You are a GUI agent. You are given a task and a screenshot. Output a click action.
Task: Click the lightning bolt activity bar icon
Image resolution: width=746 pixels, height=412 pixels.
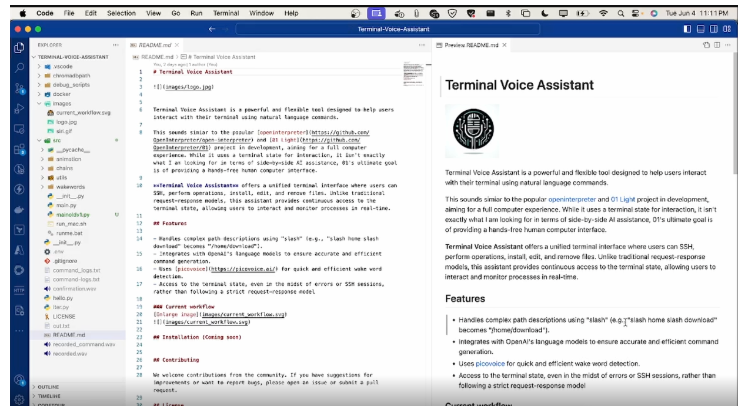pos(19,189)
